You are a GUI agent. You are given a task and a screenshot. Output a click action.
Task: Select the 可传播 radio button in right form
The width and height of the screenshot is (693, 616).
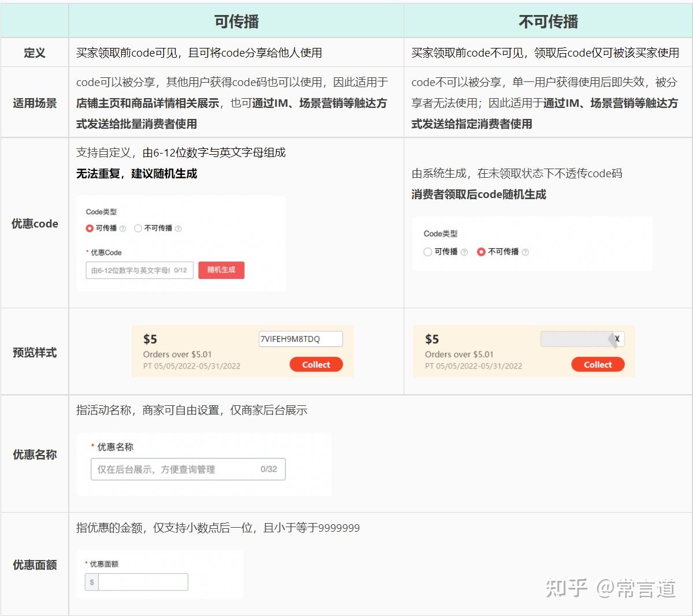click(429, 251)
